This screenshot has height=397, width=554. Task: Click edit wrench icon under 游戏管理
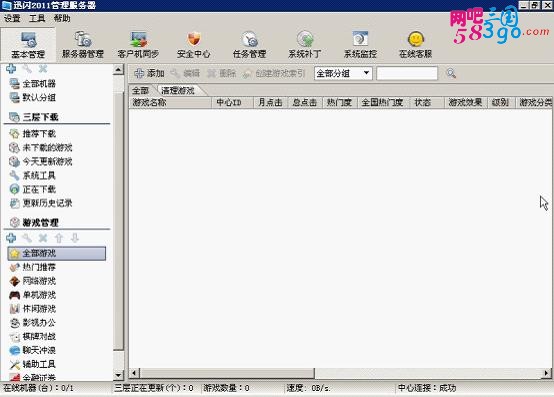tap(27, 238)
